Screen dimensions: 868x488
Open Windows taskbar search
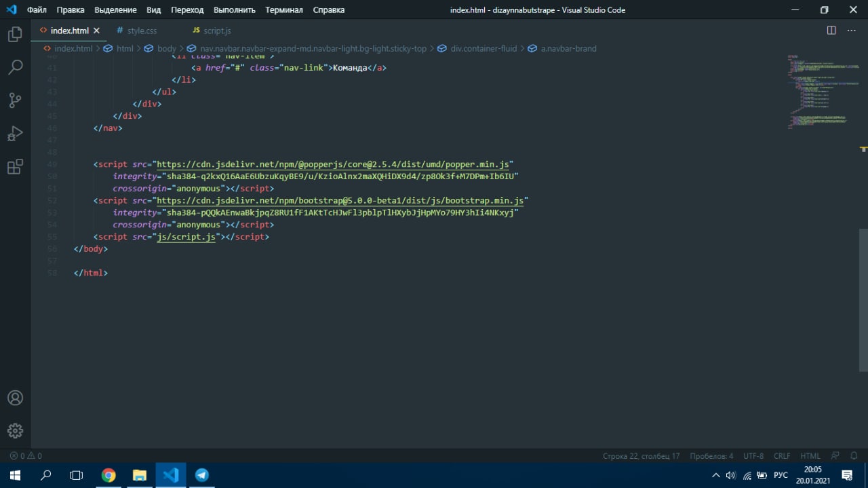pos(46,475)
